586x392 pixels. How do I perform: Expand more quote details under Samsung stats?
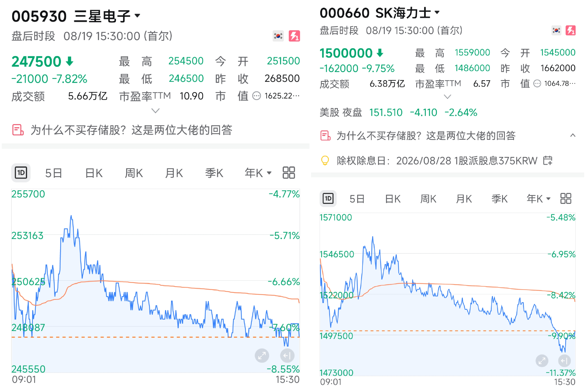click(x=155, y=111)
